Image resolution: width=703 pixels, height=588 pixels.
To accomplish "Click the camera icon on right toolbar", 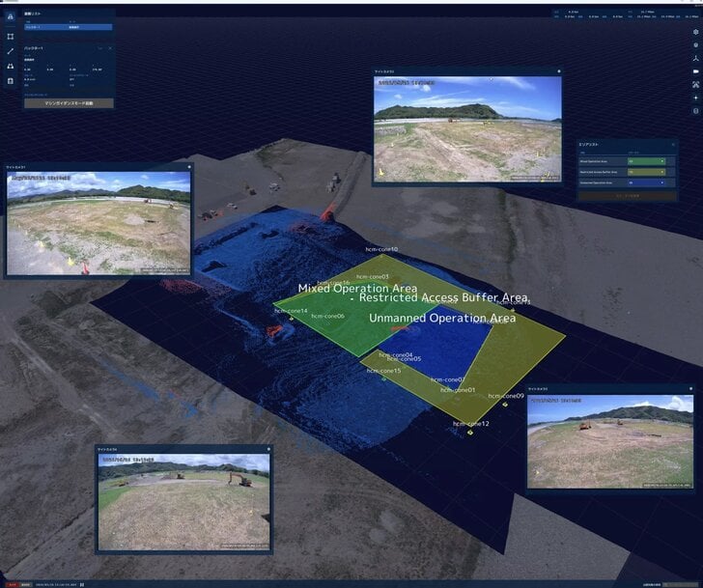I will [696, 71].
